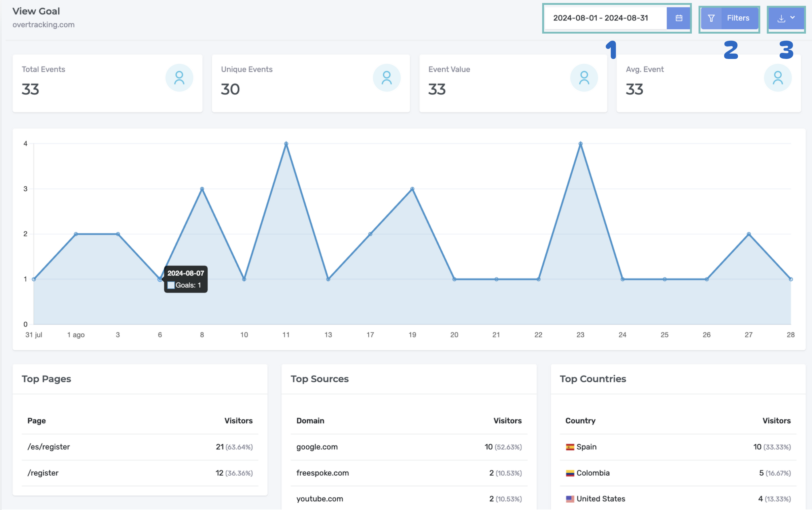Click the 21 (63.64%) visitors value
Image resolution: width=812 pixels, height=510 pixels.
234,447
